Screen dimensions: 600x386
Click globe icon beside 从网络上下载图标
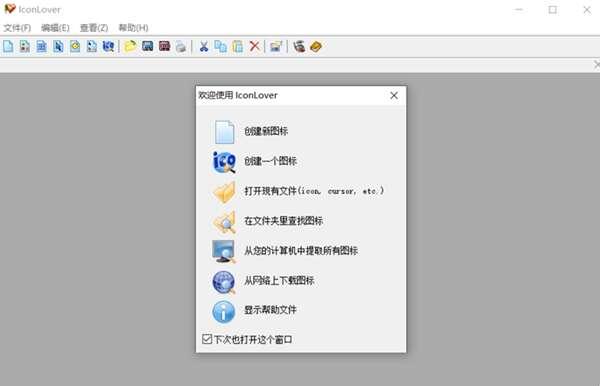pos(224,282)
